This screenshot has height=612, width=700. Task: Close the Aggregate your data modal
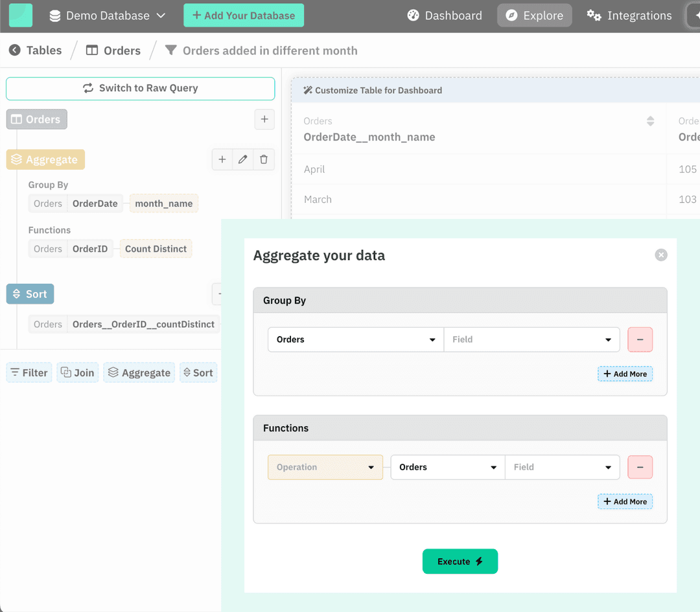click(661, 255)
